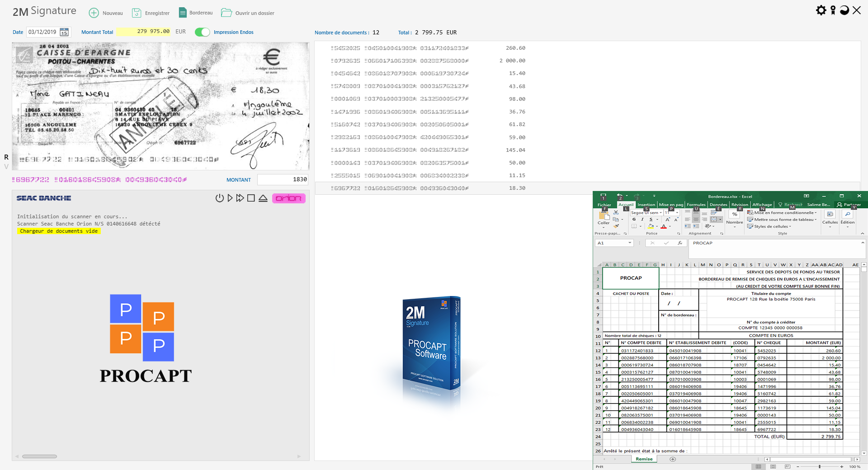Open settings with the gear icon

(x=821, y=10)
